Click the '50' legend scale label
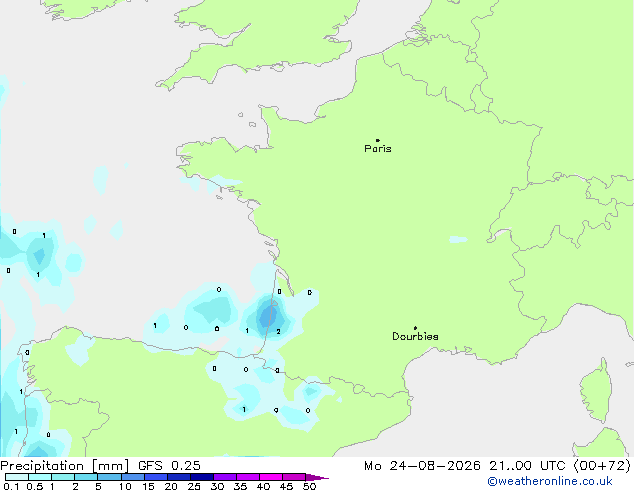 click(310, 486)
